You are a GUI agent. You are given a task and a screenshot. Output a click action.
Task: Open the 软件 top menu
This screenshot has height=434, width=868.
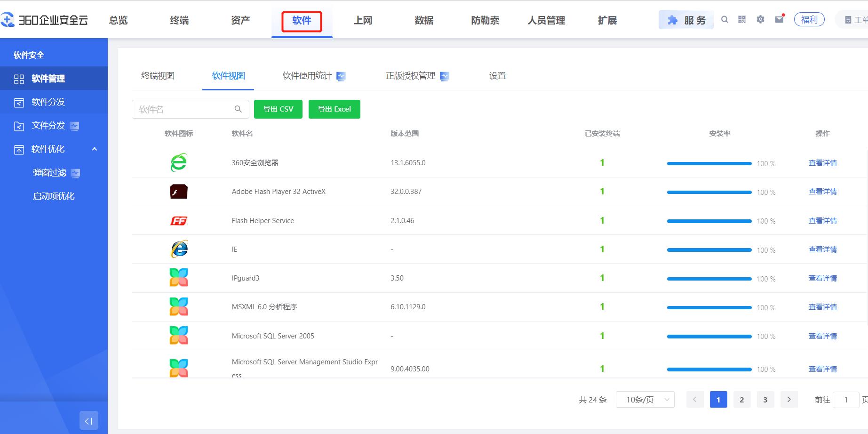tap(302, 20)
